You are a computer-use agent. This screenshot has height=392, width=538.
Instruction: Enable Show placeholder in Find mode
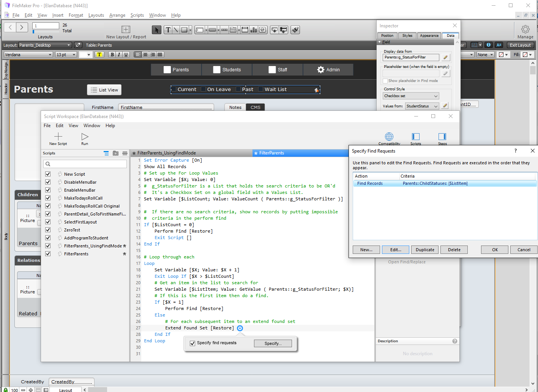tap(385, 81)
